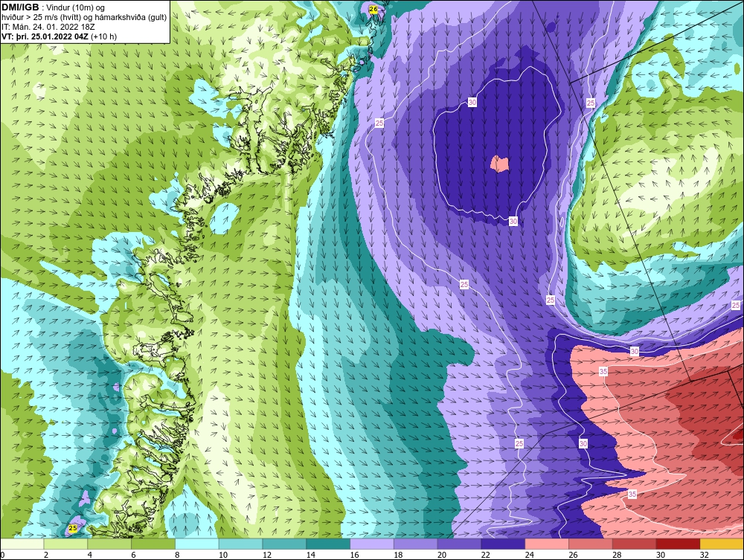
Task: Click the legend scale label "6"
Action: [133, 555]
